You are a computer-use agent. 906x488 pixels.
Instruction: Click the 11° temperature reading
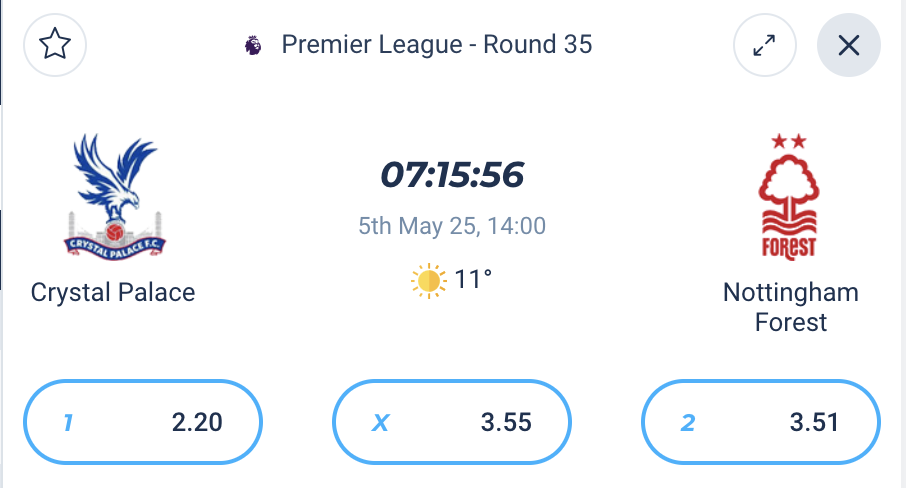pyautogui.click(x=473, y=280)
